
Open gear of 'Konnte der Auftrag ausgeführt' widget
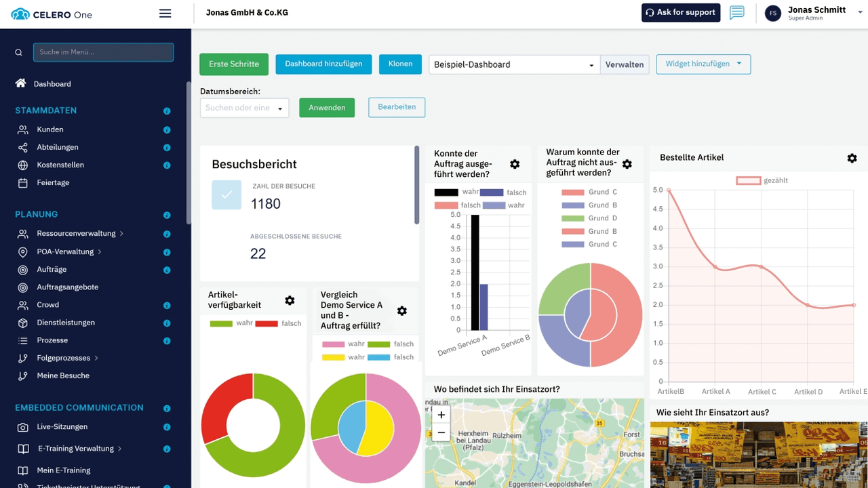515,164
